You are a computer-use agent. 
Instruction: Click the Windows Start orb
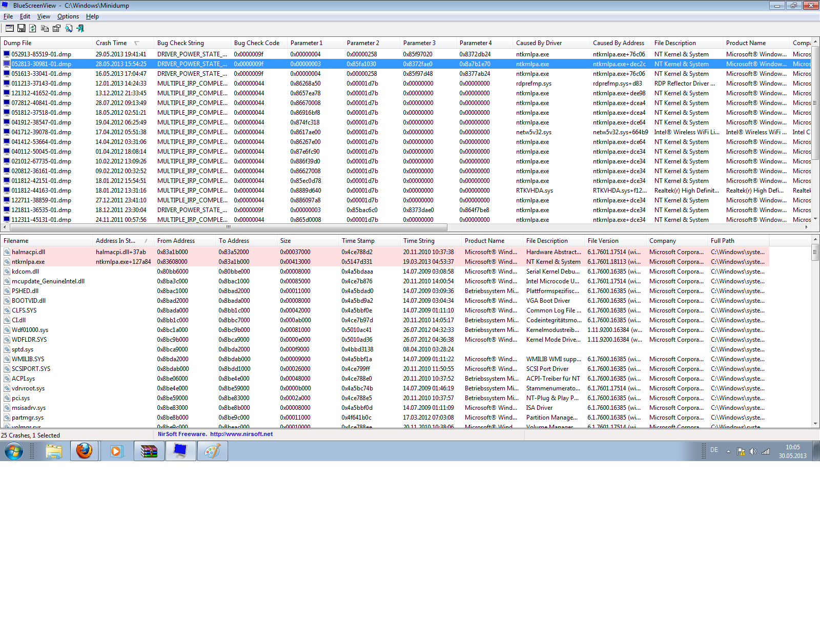[x=14, y=451]
